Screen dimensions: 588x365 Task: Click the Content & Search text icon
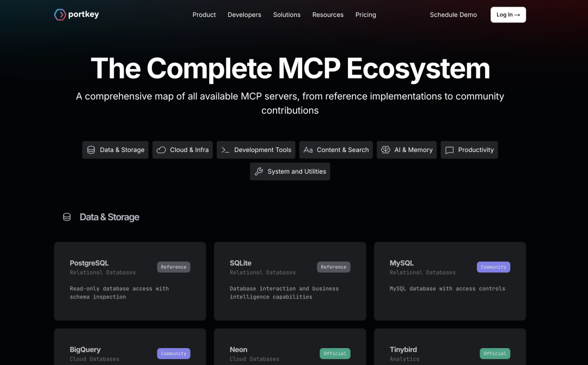(308, 150)
